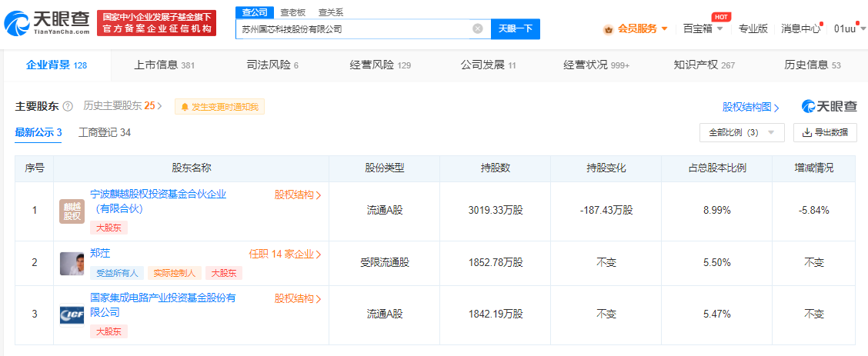Open 股权结构 for 宁波麒越 row
Screen dimensions: 868x356
pyautogui.click(x=298, y=195)
